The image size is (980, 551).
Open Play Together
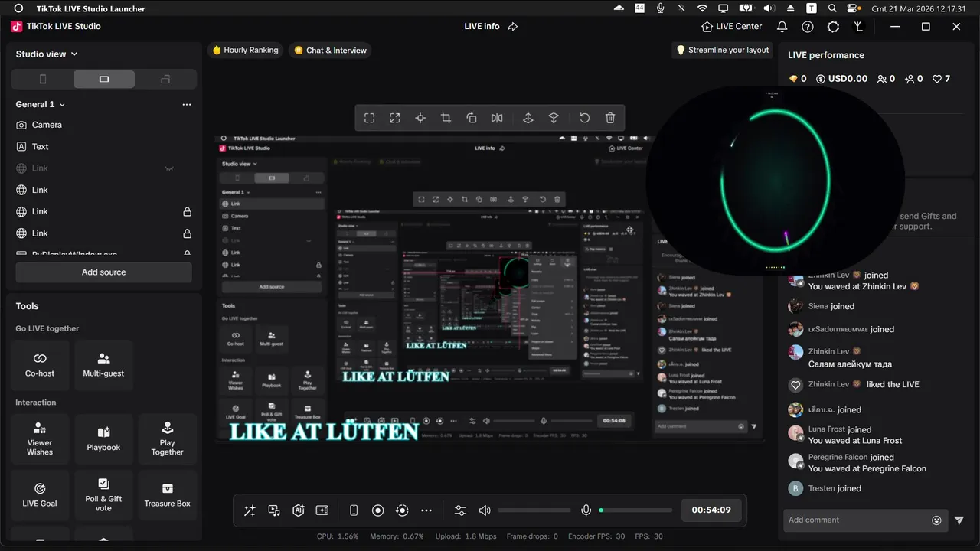coord(167,439)
